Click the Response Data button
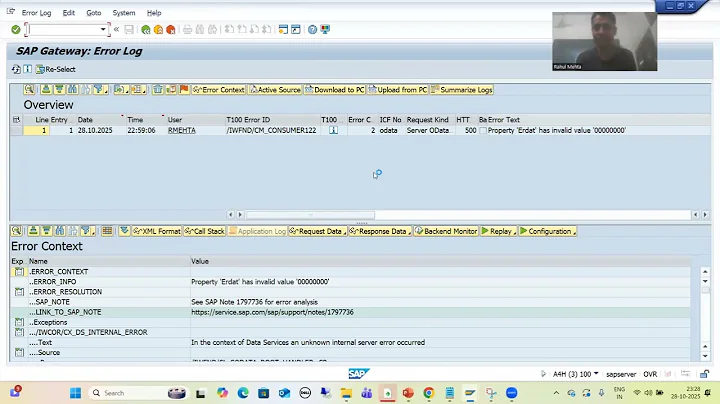The image size is (720, 404). click(x=379, y=231)
